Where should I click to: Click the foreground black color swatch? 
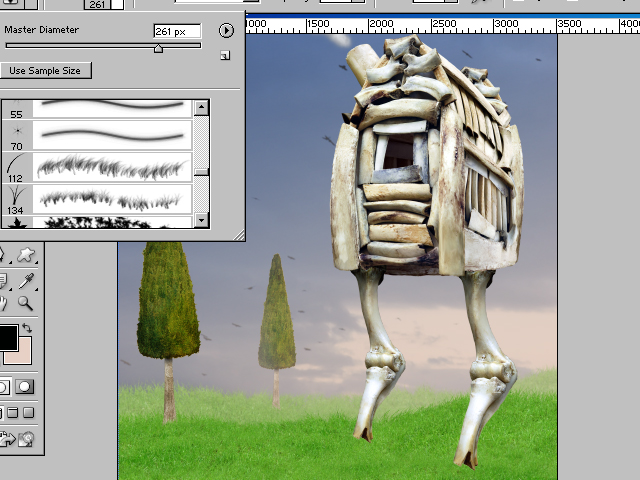click(6, 337)
